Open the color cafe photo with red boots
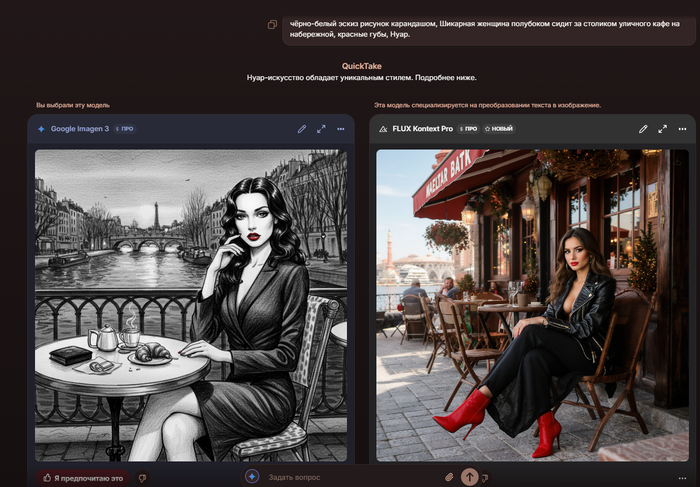 pyautogui.click(x=532, y=305)
